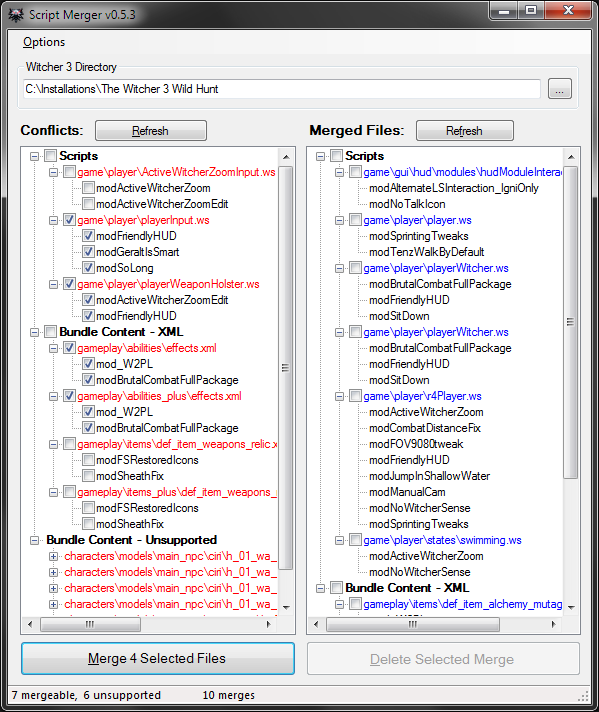
Task: Collapse the swimming.ws merged node
Action: [x=340, y=540]
